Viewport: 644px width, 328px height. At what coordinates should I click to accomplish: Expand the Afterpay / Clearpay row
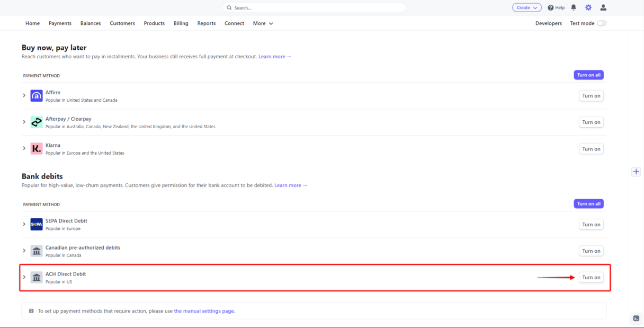[24, 122]
